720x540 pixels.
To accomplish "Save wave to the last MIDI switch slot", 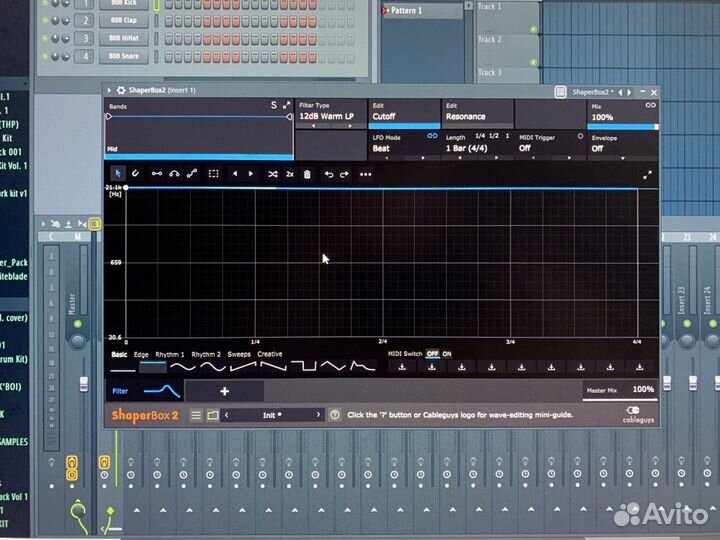I will [640, 367].
